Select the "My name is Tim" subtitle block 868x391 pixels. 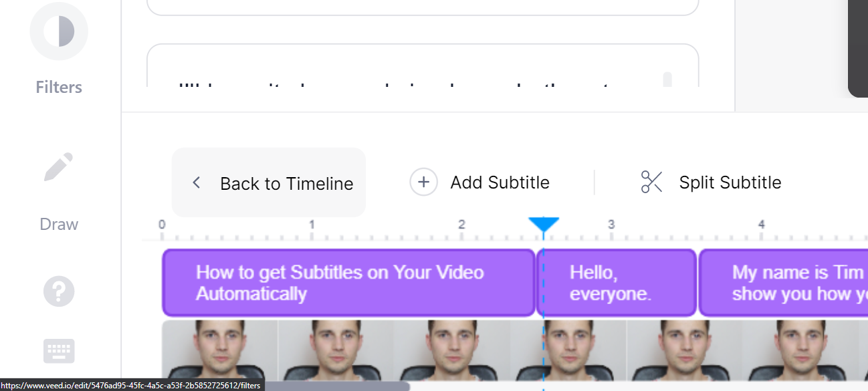[784, 283]
